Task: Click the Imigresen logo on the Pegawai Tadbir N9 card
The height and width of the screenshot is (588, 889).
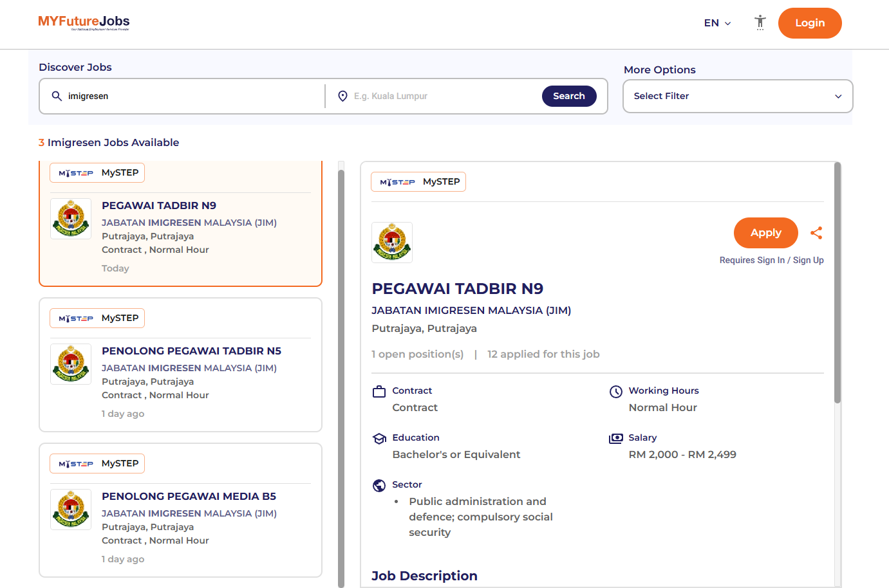Action: click(71, 219)
